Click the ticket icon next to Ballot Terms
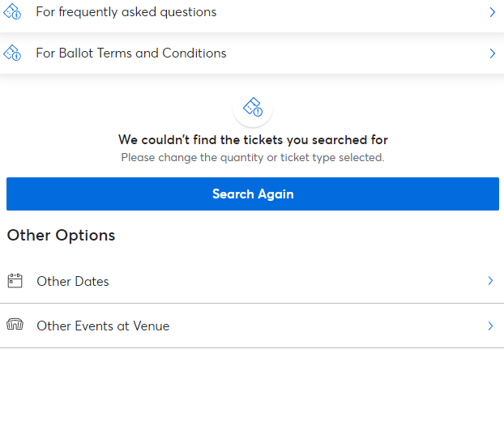This screenshot has width=504, height=430. (x=12, y=53)
